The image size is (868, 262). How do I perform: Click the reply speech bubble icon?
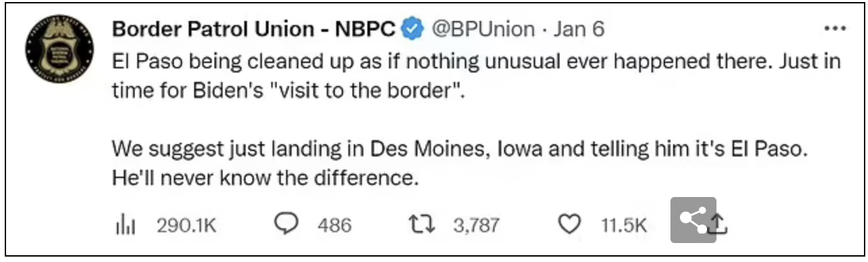(x=288, y=224)
